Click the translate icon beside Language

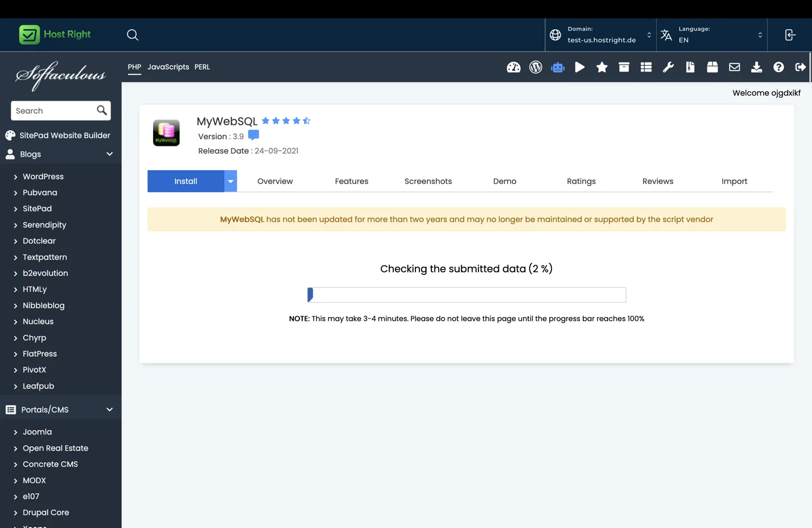pos(666,35)
